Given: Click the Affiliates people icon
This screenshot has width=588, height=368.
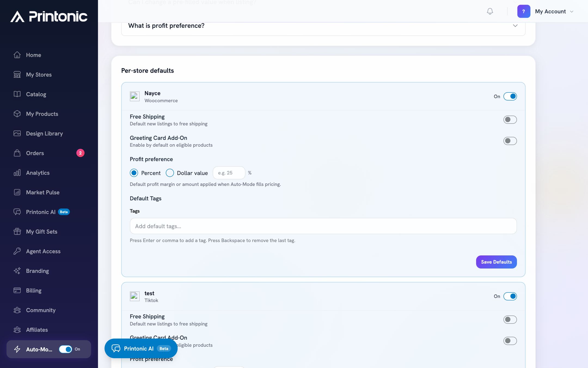Looking at the screenshot, I should point(17,330).
